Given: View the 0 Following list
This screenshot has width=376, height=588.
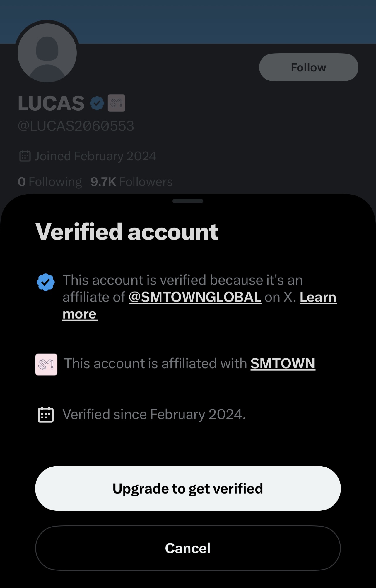Looking at the screenshot, I should coord(50,182).
